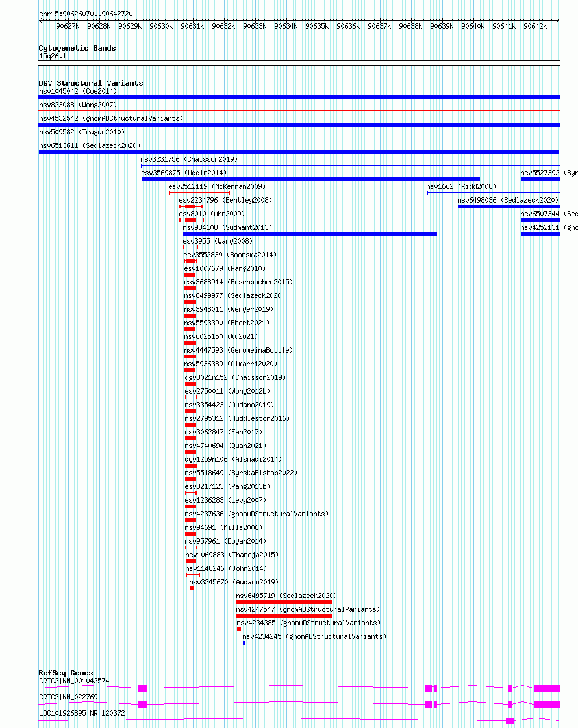Viewport: 578px width, 728px height.
Task: Open nsv3948011 (Wenger2019) label
Action: (229, 309)
